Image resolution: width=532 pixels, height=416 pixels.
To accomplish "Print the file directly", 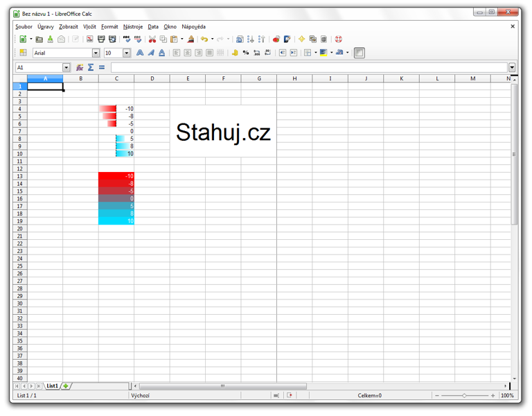I will point(101,39).
